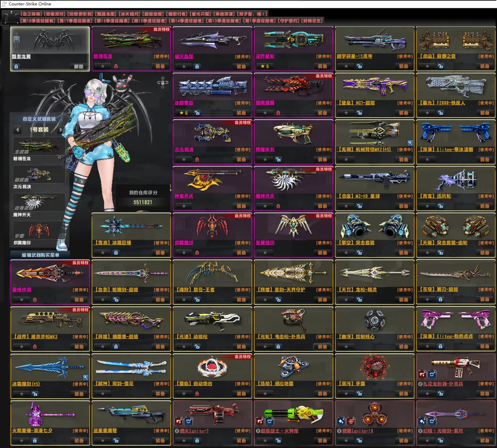Click the unlock icon on 【擎空】突击套装 card
Screen dimensions: 497x448
click(359, 253)
